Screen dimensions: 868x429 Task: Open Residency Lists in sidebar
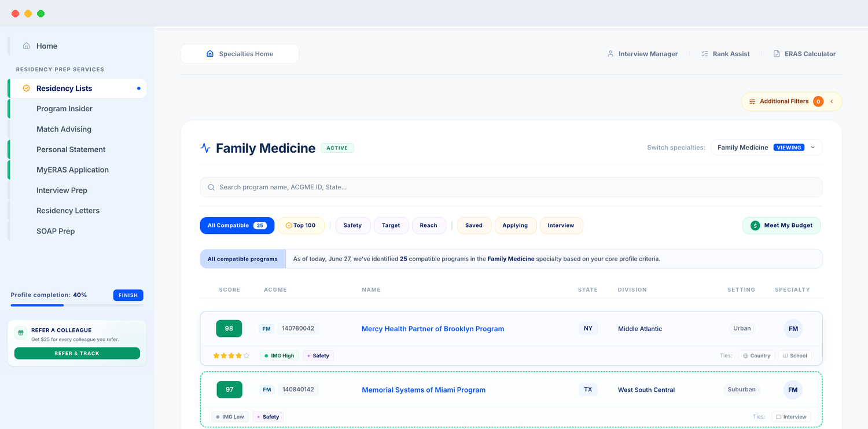(x=78, y=89)
